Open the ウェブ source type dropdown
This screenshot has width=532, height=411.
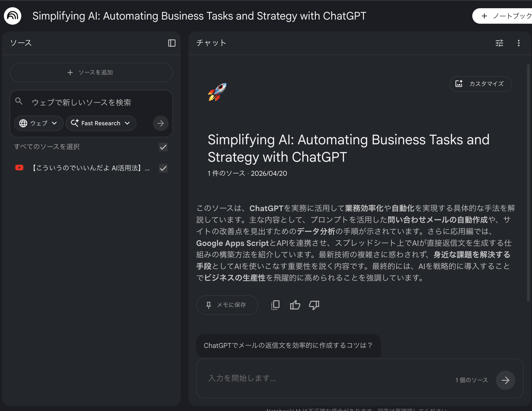click(38, 123)
